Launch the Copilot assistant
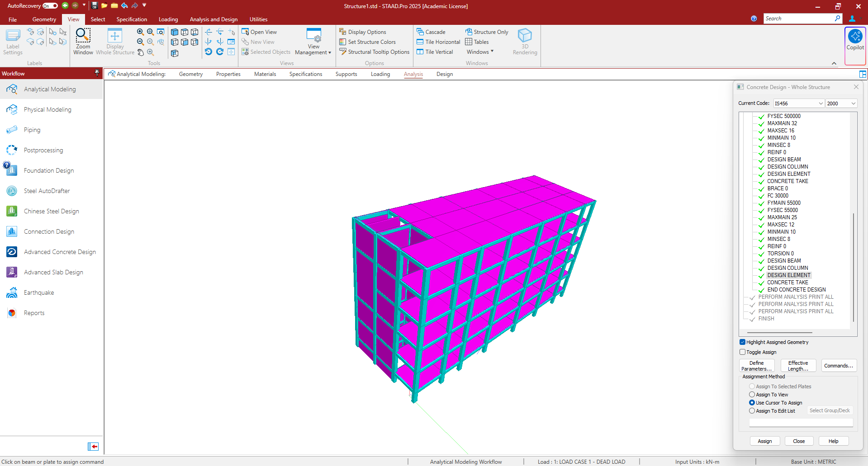Screen dimensions: 868x466 tap(855, 40)
